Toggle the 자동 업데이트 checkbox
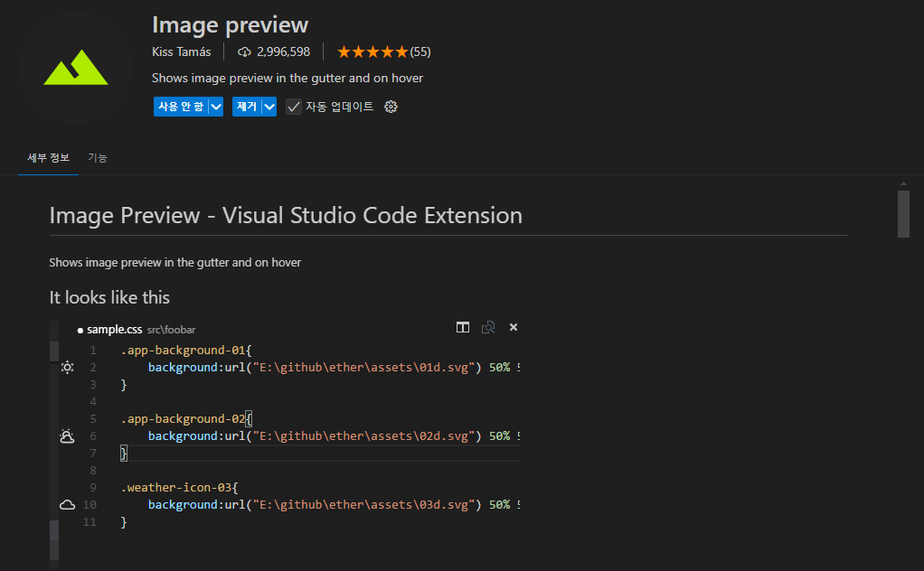Screen dimensions: 924x571 click(x=294, y=107)
